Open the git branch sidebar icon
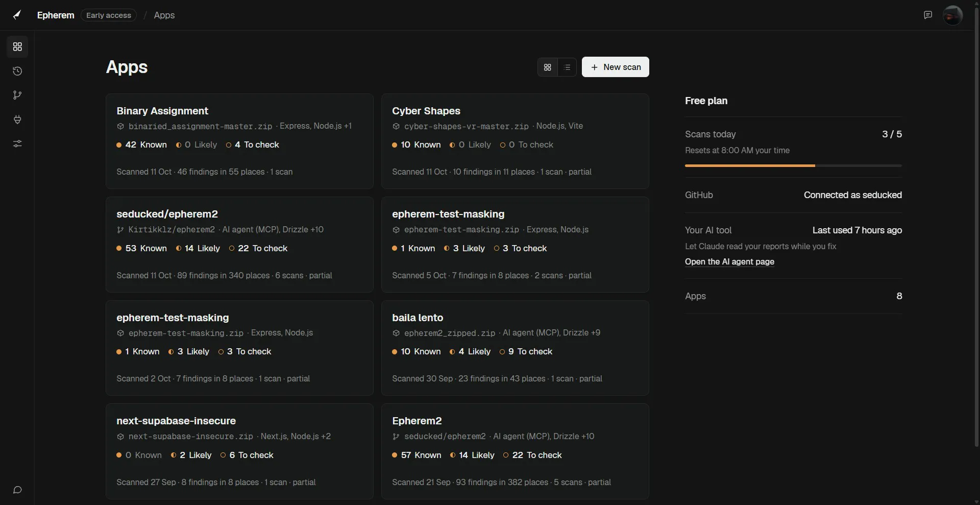Screen dimensions: 980x505 click(x=17, y=95)
